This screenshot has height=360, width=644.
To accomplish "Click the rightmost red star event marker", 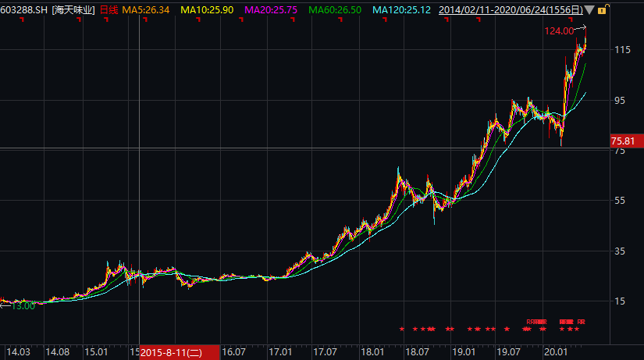I will (x=577, y=329).
